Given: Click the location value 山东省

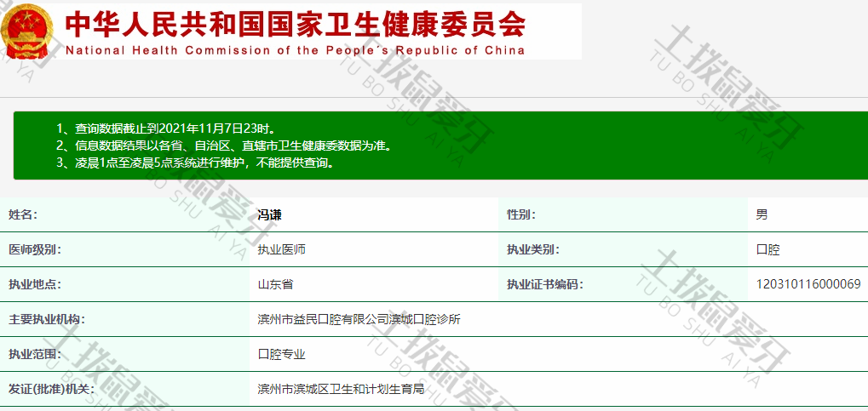Looking at the screenshot, I should (275, 285).
